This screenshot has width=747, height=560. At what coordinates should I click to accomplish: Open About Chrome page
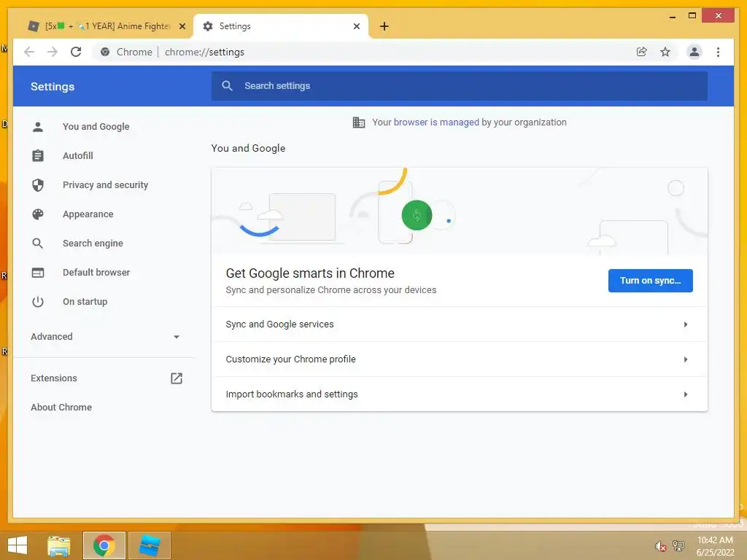(61, 407)
